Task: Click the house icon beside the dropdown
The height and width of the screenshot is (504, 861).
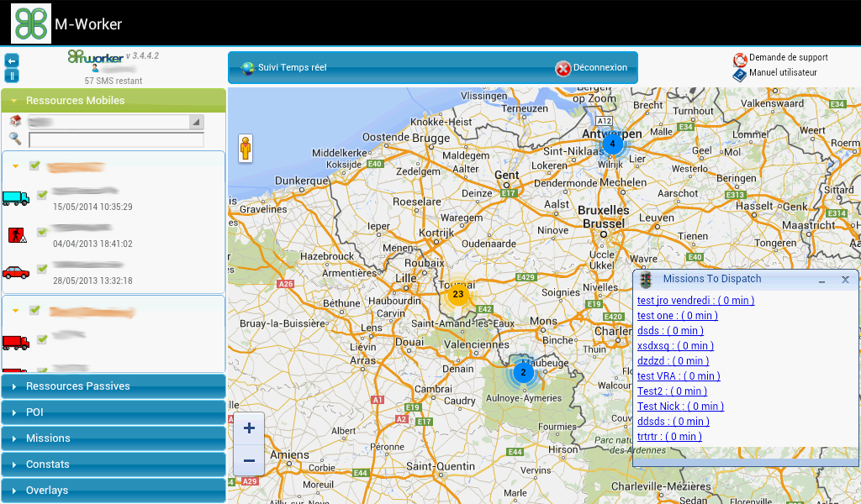Action: tap(15, 121)
